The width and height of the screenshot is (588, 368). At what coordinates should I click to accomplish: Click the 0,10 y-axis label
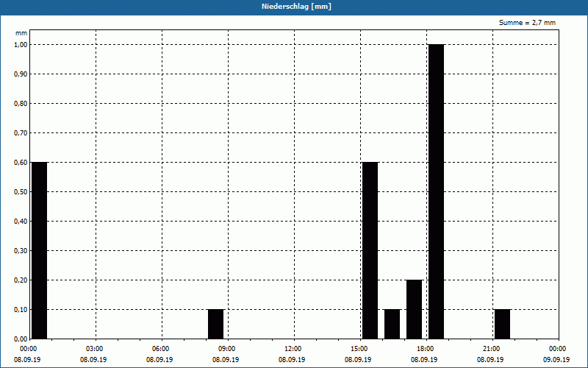point(21,309)
